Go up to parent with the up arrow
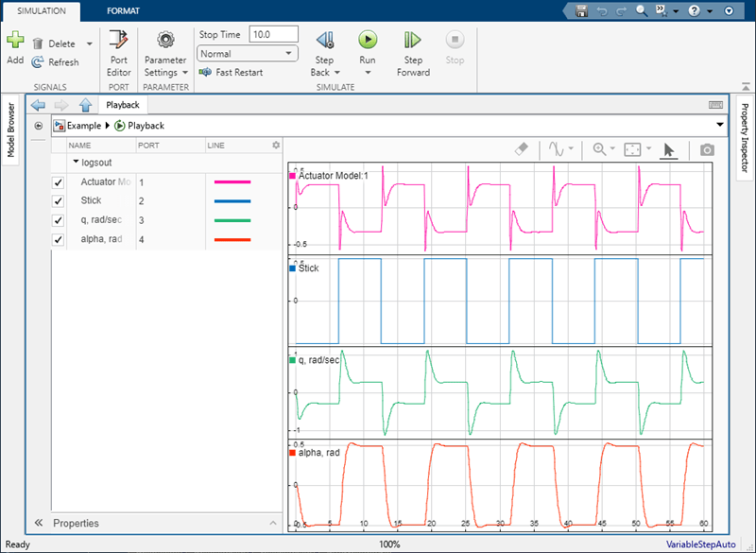This screenshot has width=756, height=553. click(85, 105)
